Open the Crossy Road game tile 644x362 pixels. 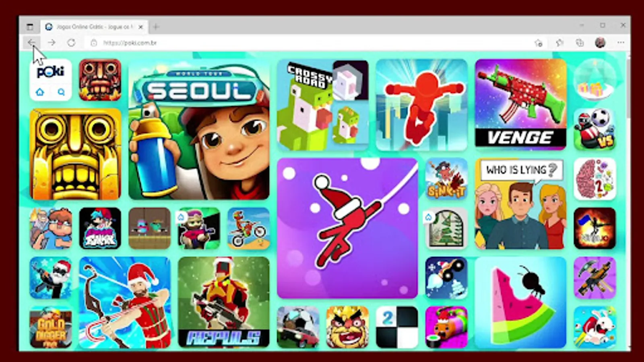[323, 105]
